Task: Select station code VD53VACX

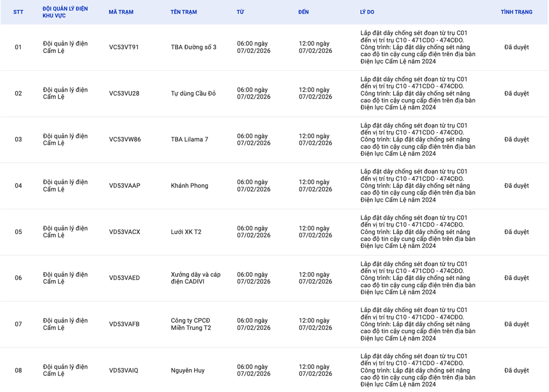Action: pyautogui.click(x=124, y=232)
